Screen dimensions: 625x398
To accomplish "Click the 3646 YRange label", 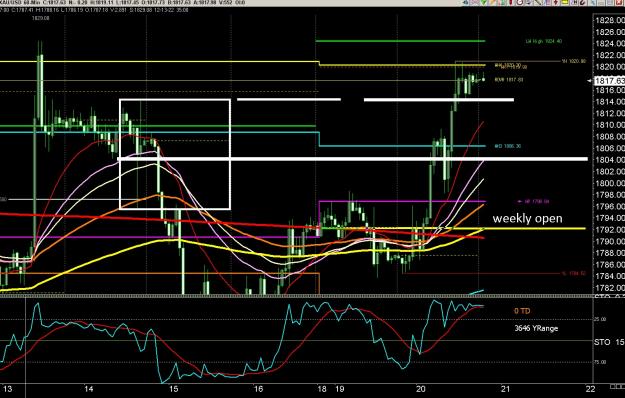I will (x=536, y=328).
